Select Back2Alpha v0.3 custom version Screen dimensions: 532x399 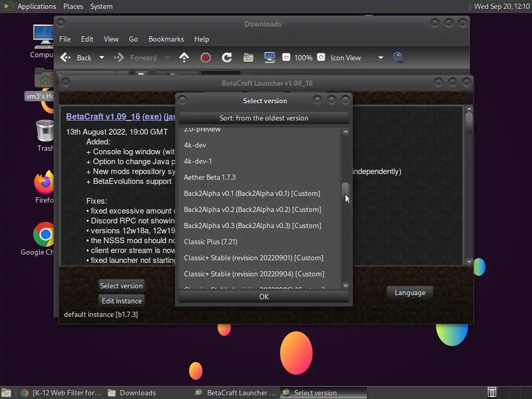pos(259,225)
